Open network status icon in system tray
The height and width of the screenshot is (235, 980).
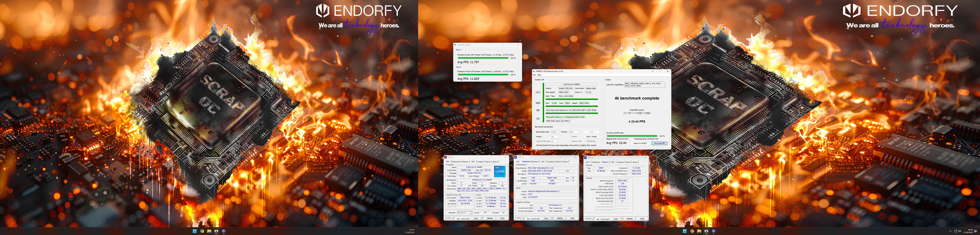(x=956, y=231)
